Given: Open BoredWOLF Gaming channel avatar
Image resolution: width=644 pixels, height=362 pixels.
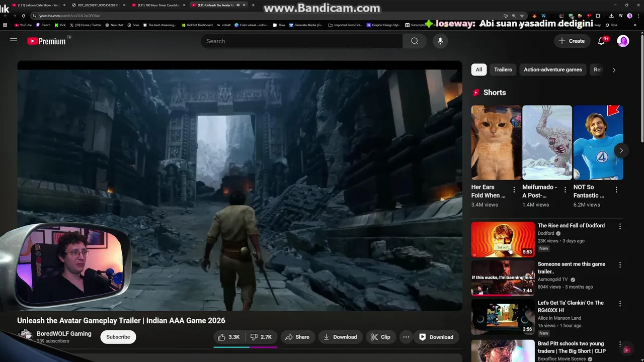Looking at the screenshot, I should click(25, 336).
